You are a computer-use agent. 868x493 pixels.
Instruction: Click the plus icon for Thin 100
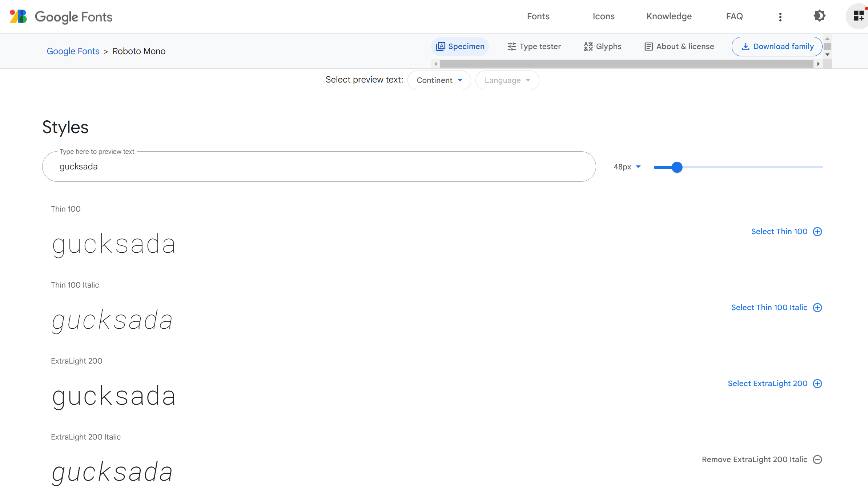pyautogui.click(x=817, y=232)
